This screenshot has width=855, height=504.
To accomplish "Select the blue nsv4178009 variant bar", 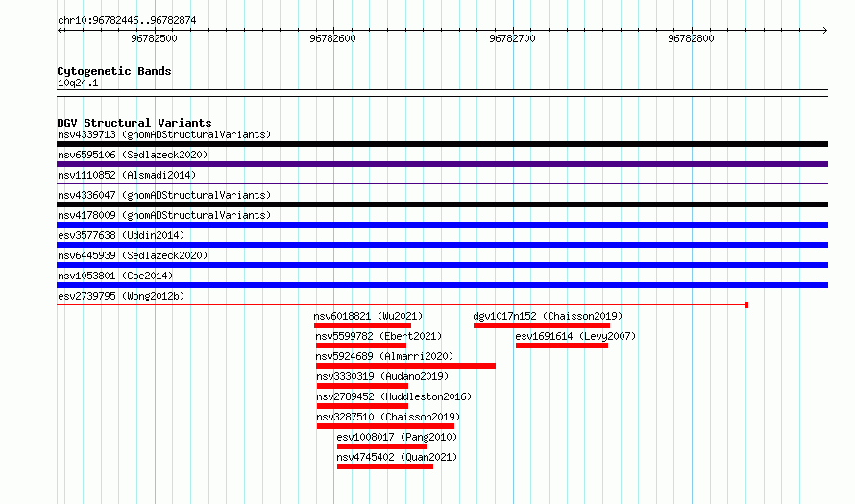I will (x=442, y=225).
